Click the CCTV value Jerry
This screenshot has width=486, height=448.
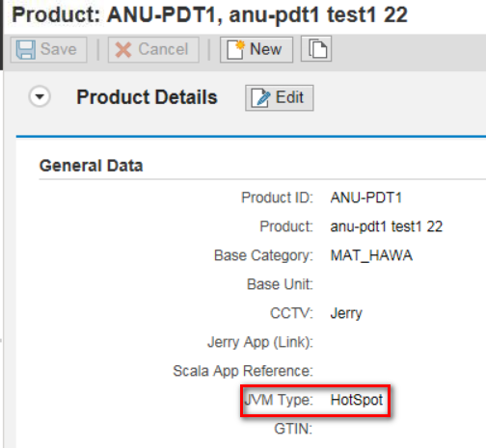346,313
